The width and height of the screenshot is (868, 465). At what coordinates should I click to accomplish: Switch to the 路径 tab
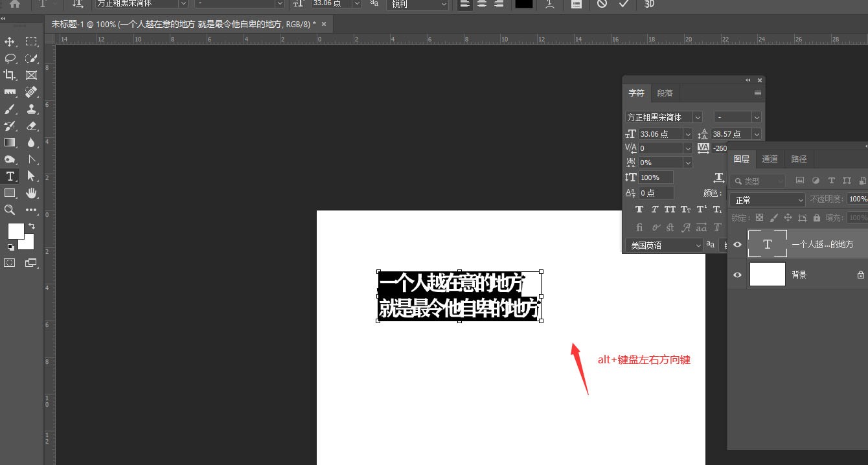tap(799, 159)
